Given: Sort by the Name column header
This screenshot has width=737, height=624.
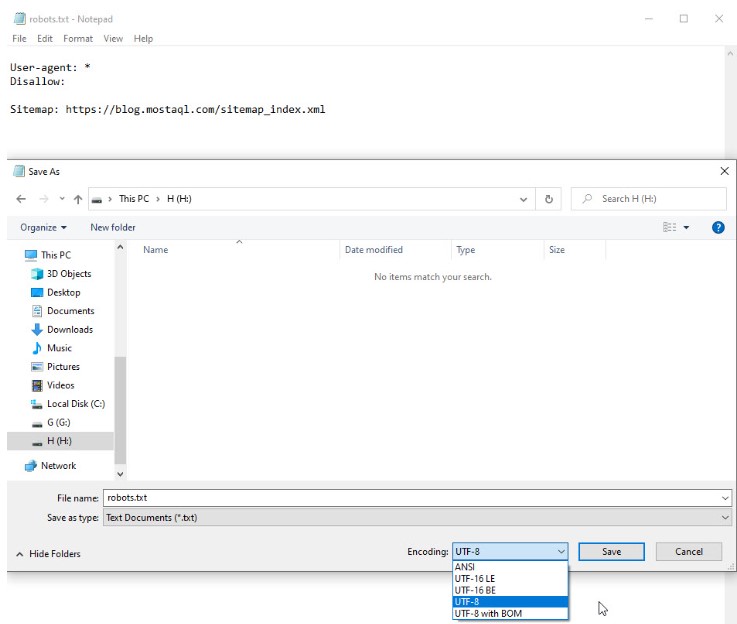Looking at the screenshot, I should click(156, 250).
